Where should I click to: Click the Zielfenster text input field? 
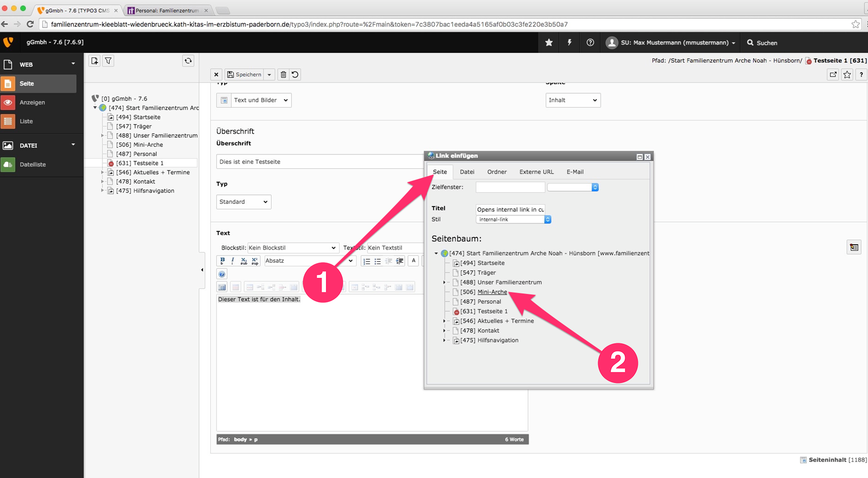tap(510, 187)
